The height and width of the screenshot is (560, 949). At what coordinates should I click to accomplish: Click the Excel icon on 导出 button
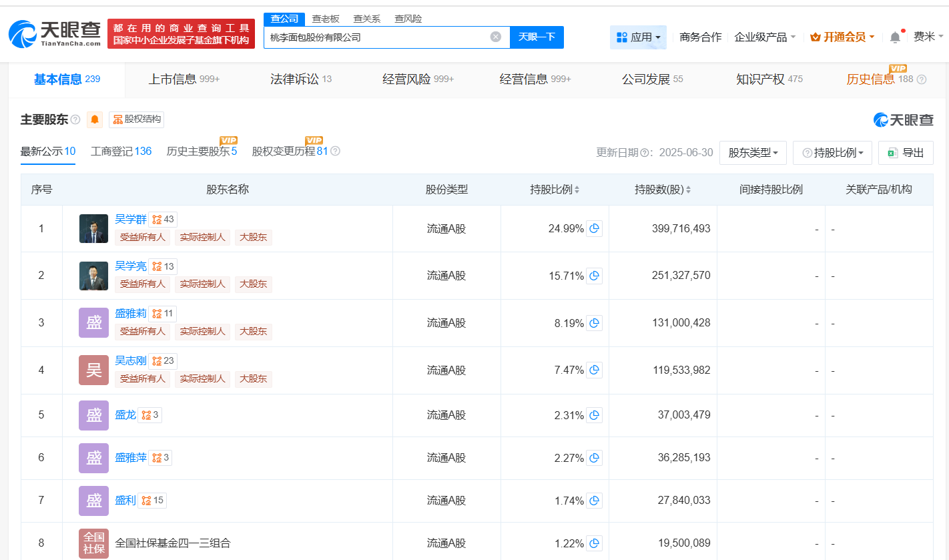pyautogui.click(x=892, y=152)
